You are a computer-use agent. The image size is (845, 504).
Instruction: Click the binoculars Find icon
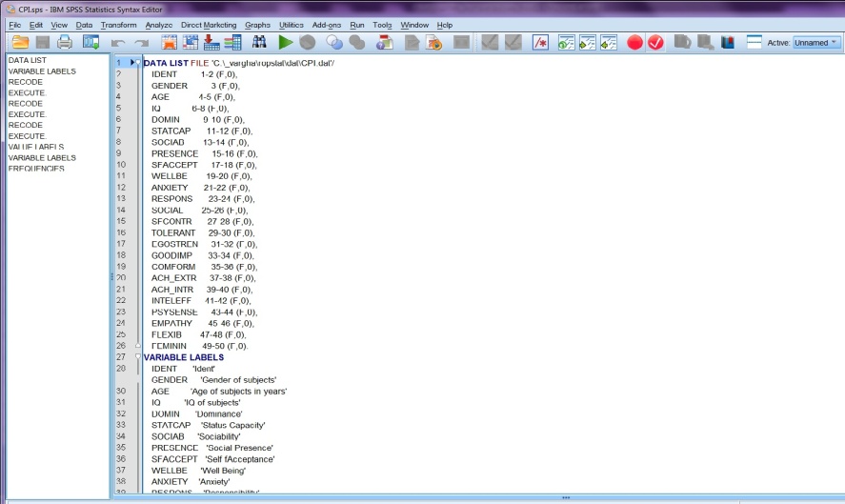(x=259, y=42)
